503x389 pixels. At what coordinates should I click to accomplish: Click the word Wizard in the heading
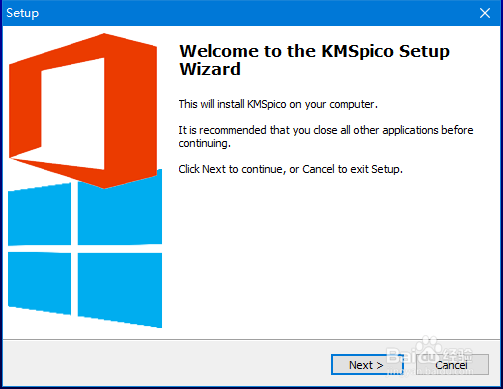click(210, 69)
